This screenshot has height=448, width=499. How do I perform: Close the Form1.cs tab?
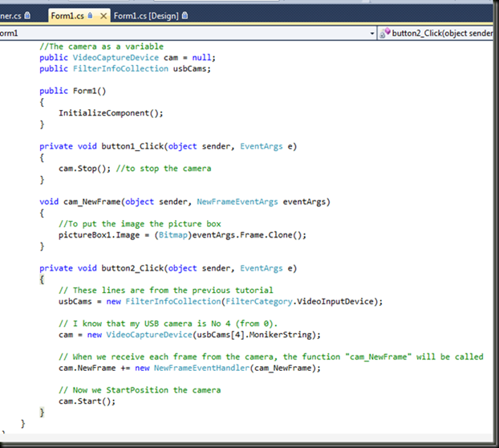click(102, 15)
